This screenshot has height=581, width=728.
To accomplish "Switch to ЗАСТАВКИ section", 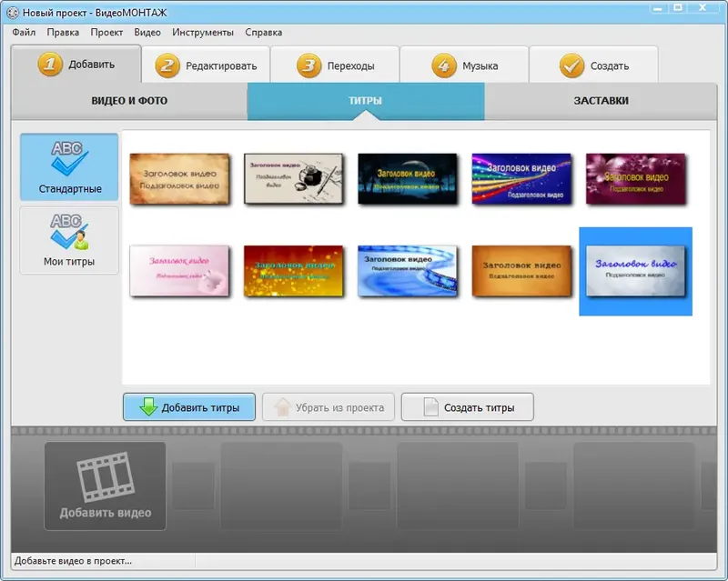I will pyautogui.click(x=601, y=101).
